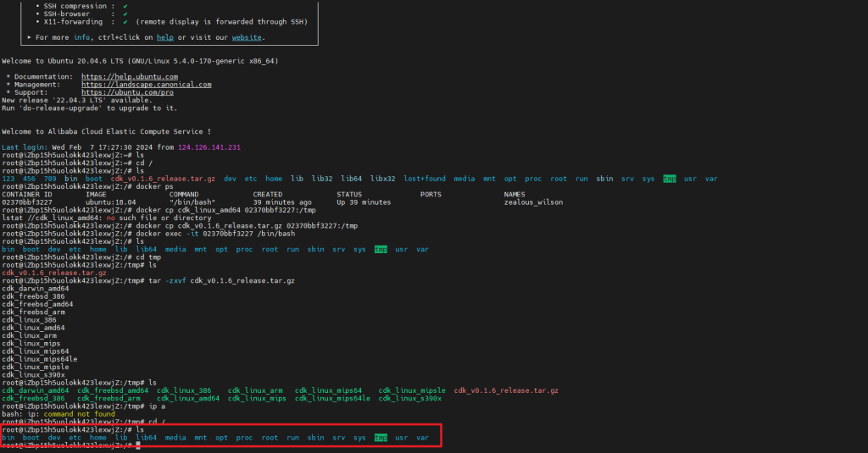Image resolution: width=868 pixels, height=453 pixels.
Task: Click the terminal cursor block at the prompt
Action: click(x=138, y=445)
